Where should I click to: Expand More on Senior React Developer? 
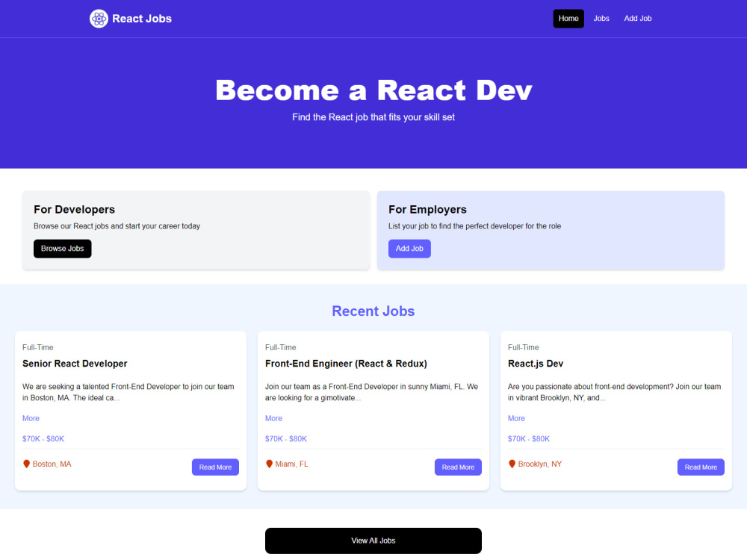31,418
